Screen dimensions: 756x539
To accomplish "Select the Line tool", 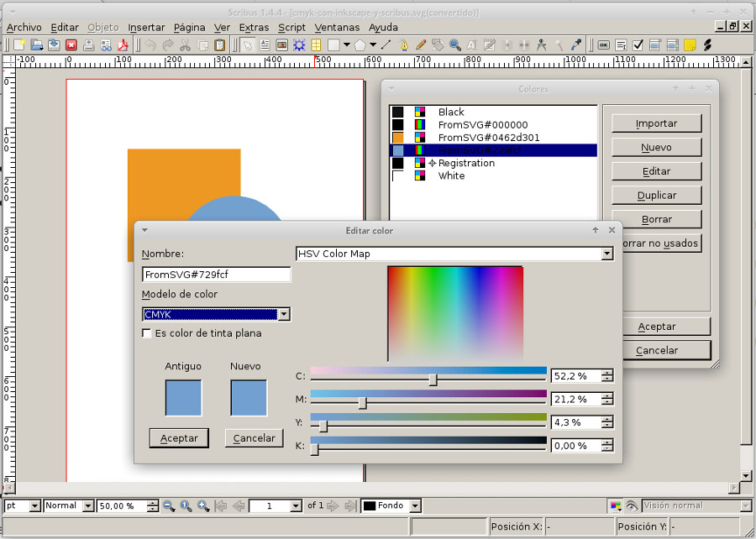I will [386, 45].
